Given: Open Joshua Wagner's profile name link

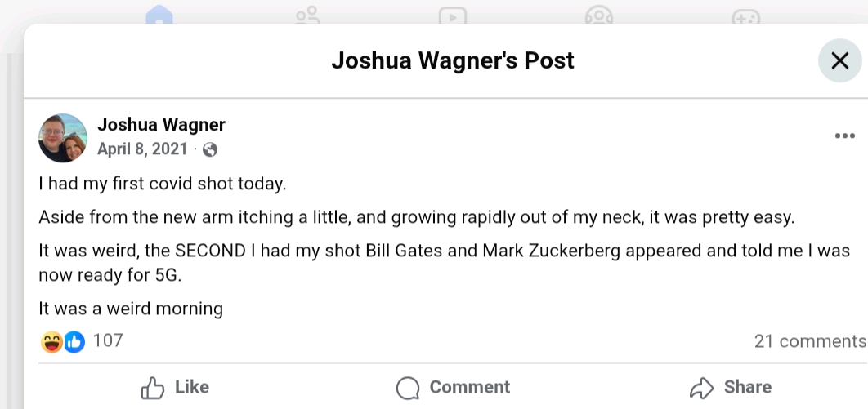Looking at the screenshot, I should [x=161, y=125].
